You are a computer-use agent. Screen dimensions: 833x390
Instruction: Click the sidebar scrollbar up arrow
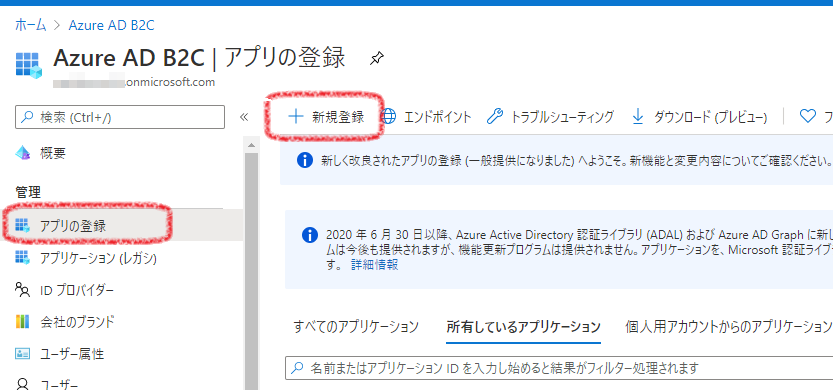click(251, 145)
